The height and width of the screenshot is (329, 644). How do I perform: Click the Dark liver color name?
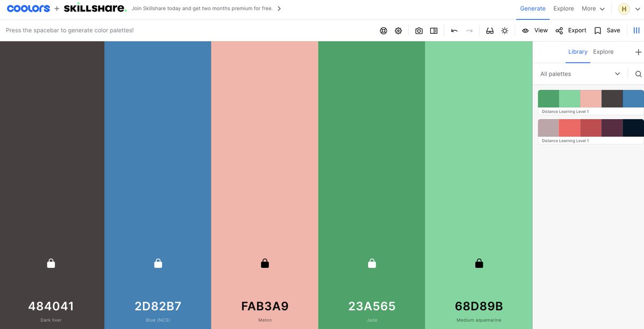coord(51,320)
